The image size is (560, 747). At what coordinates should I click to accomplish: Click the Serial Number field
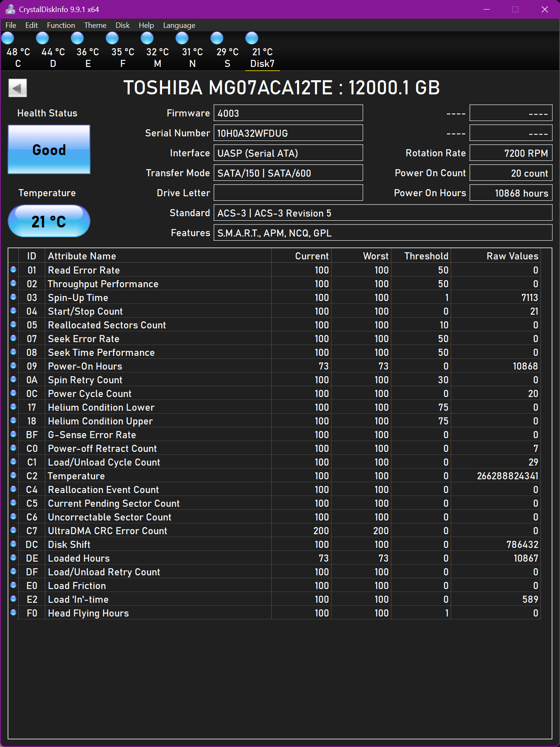click(288, 133)
